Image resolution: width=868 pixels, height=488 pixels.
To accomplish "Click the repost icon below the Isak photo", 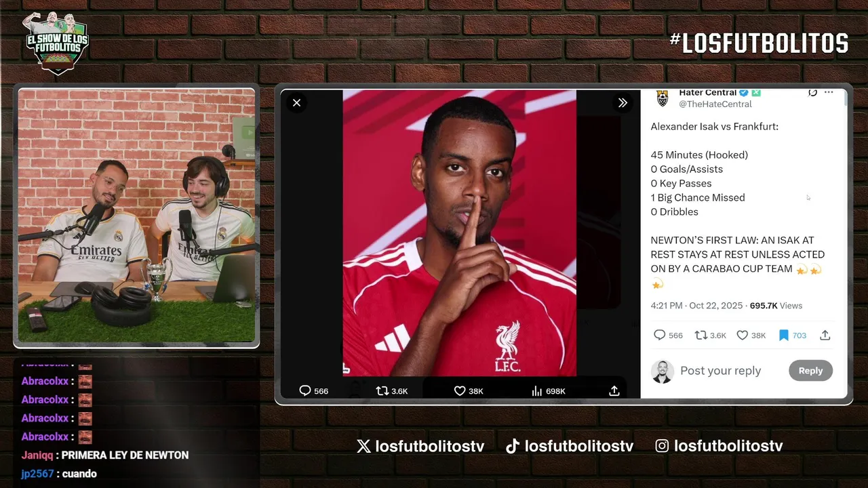I will point(382,391).
